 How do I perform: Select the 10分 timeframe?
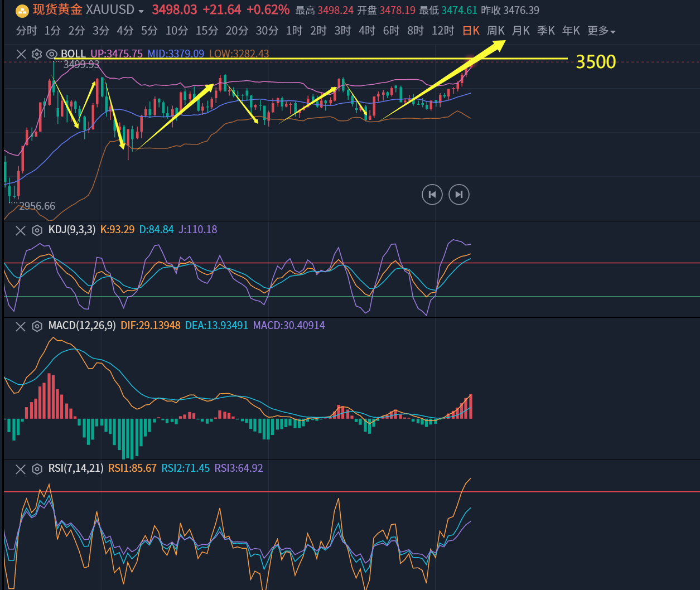[x=177, y=31]
